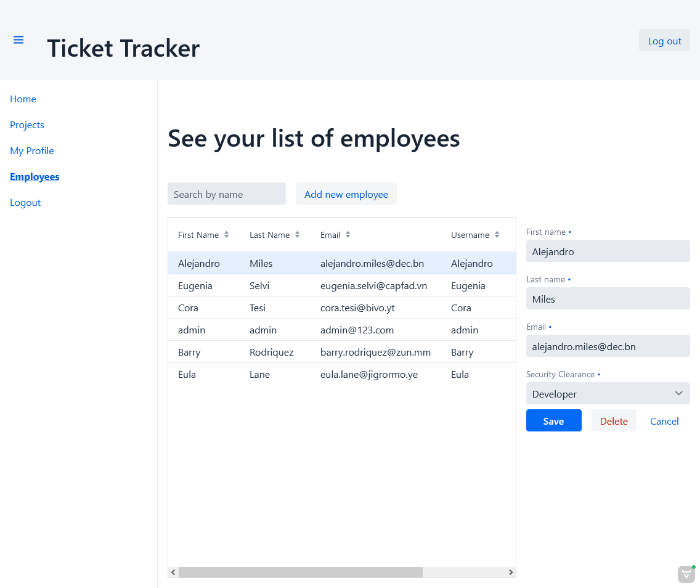The height and width of the screenshot is (588, 700).
Task: Sort by Username column icon
Action: (497, 235)
